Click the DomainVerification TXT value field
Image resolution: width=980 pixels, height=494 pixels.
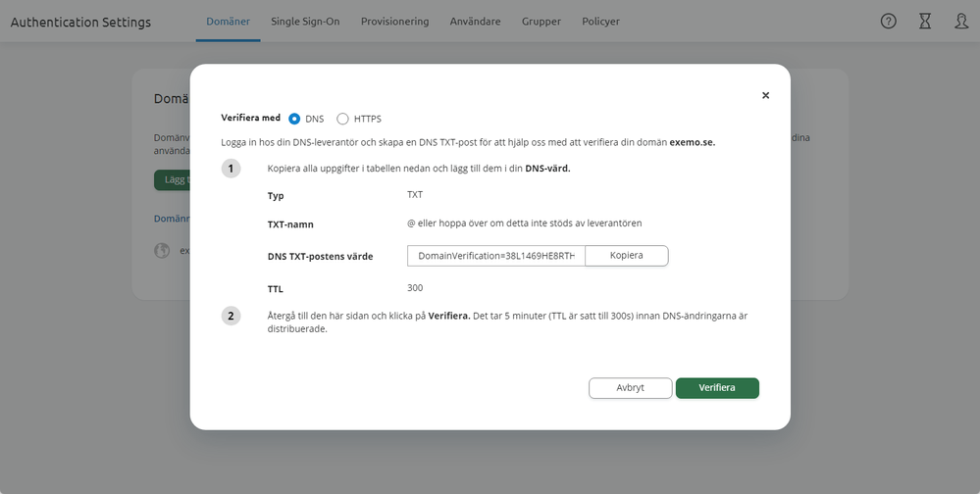coord(495,256)
